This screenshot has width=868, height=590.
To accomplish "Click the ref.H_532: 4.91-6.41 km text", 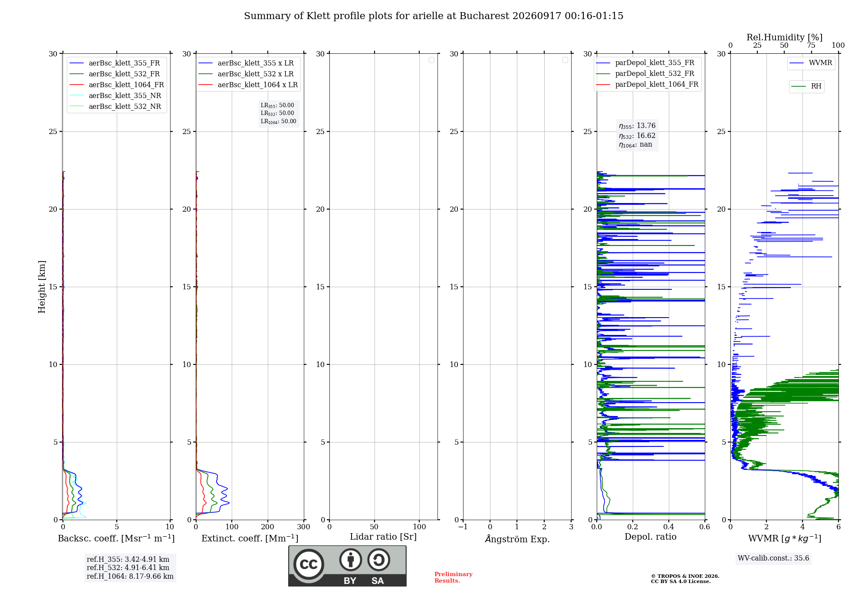I will pos(128,568).
